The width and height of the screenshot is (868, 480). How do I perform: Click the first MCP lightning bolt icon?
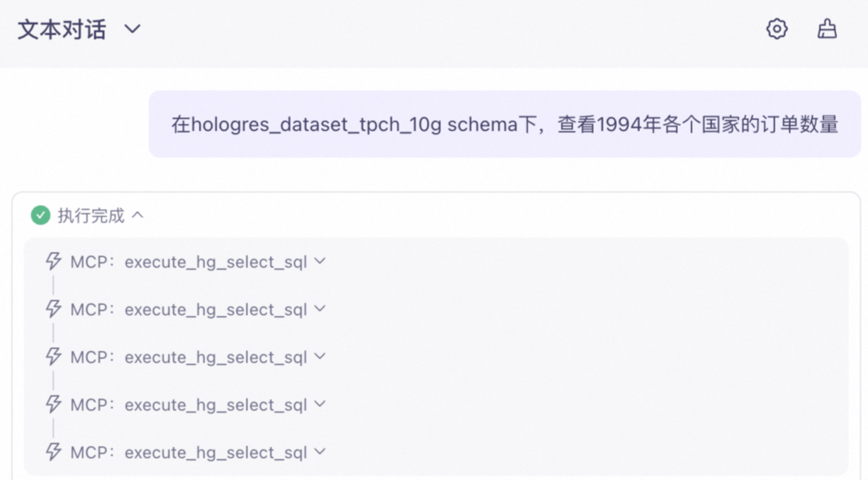53,261
